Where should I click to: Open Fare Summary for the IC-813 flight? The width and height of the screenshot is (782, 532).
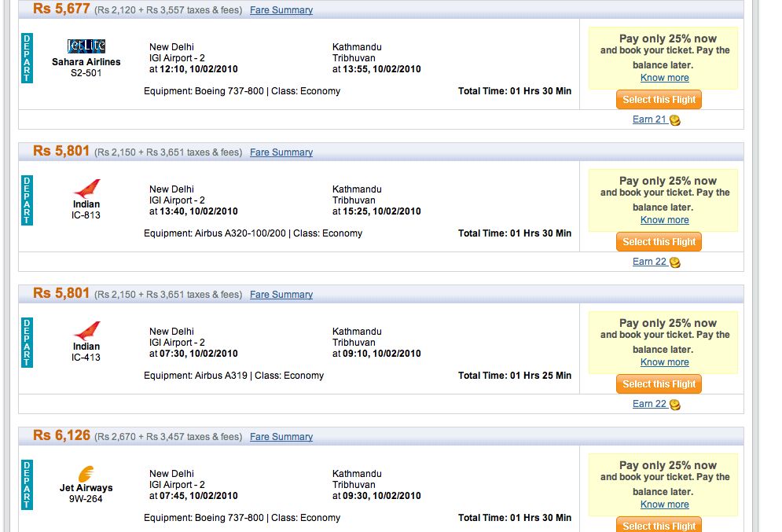click(x=281, y=152)
